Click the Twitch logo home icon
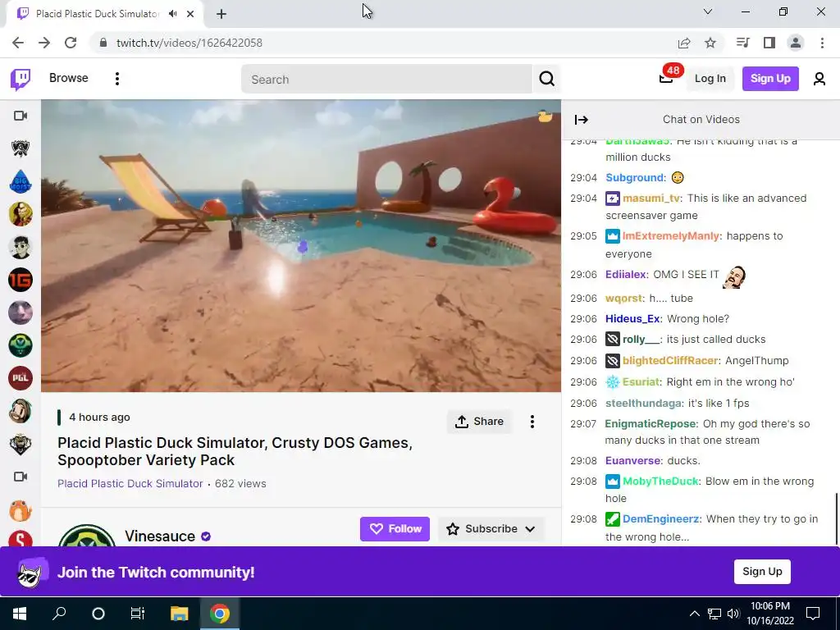The image size is (840, 630). click(x=21, y=80)
